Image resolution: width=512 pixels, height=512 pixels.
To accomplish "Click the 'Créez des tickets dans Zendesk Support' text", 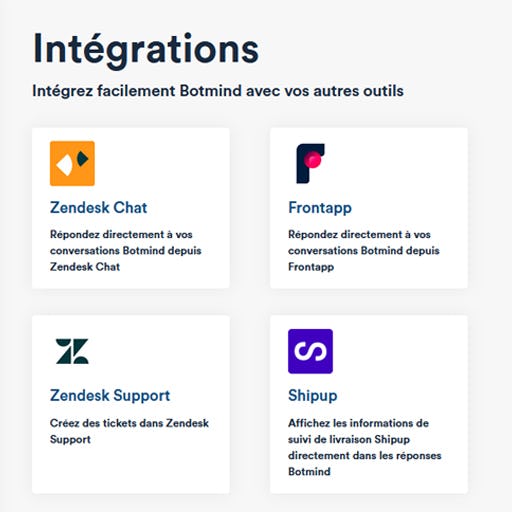I will click(x=129, y=431).
